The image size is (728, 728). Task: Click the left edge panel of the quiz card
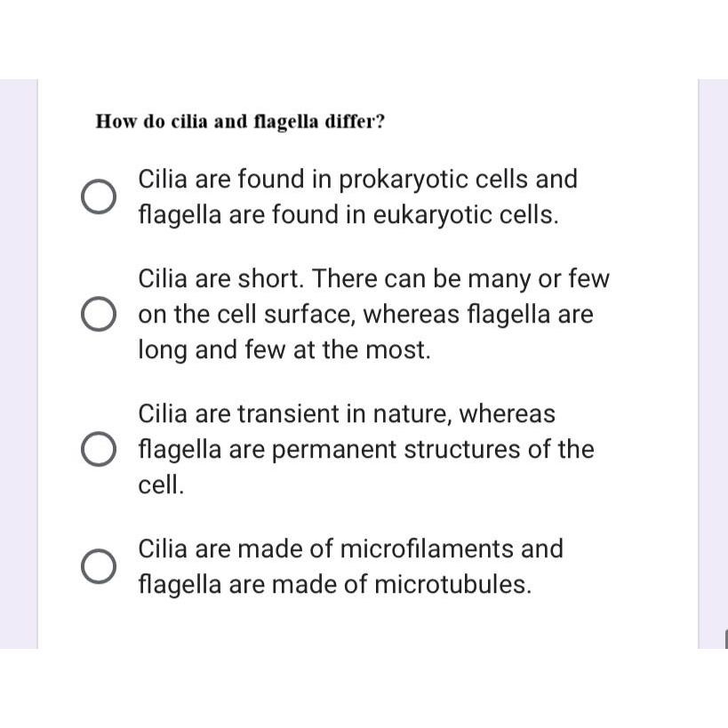point(18,356)
